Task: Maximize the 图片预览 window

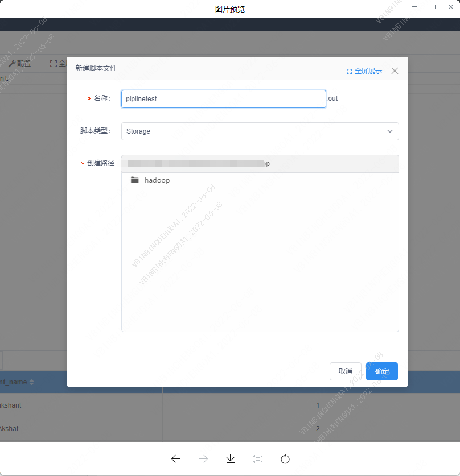Action: (x=433, y=7)
